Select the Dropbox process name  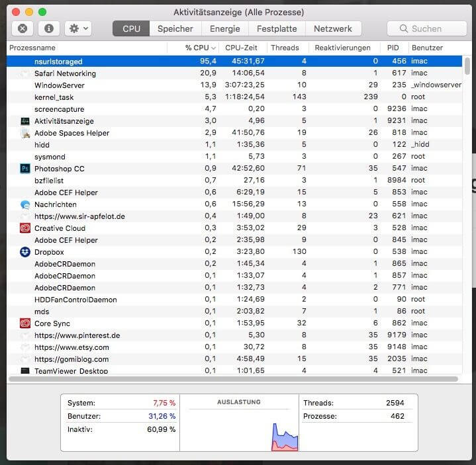pyautogui.click(x=49, y=252)
